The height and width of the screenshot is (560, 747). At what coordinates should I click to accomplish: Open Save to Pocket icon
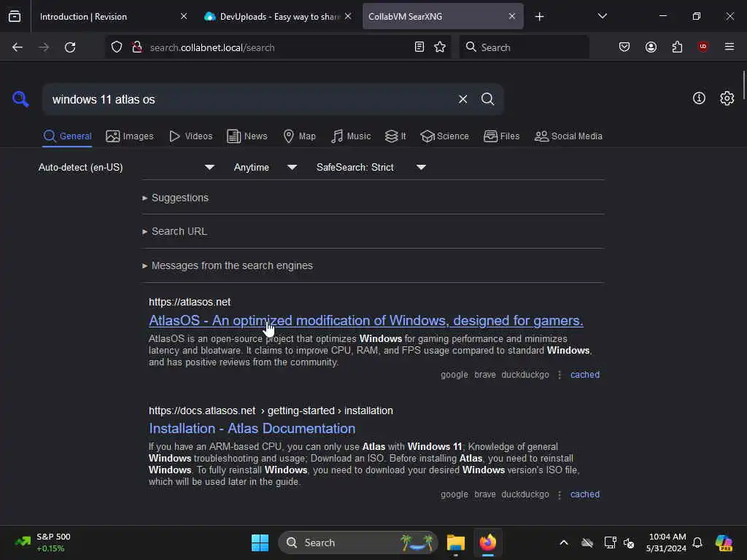pos(624,47)
